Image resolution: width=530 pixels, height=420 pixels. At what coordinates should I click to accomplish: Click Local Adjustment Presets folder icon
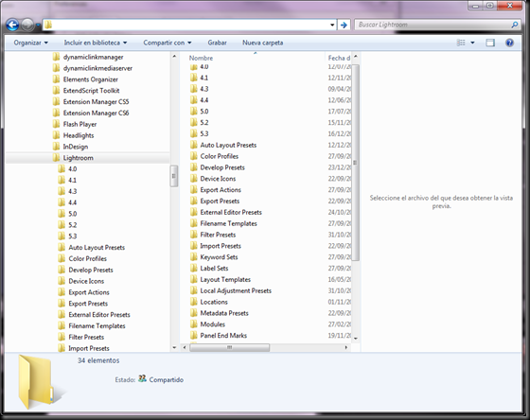click(x=194, y=290)
